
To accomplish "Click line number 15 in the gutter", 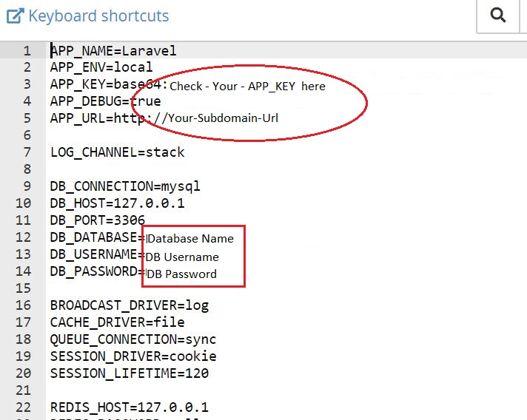I will click(x=23, y=288).
